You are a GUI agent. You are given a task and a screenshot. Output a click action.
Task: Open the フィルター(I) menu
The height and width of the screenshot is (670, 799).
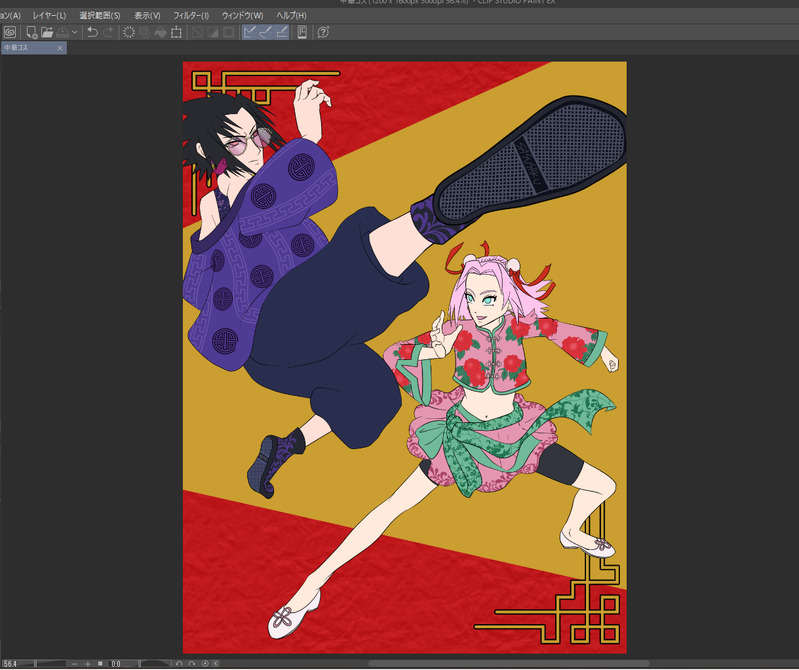coord(191,15)
